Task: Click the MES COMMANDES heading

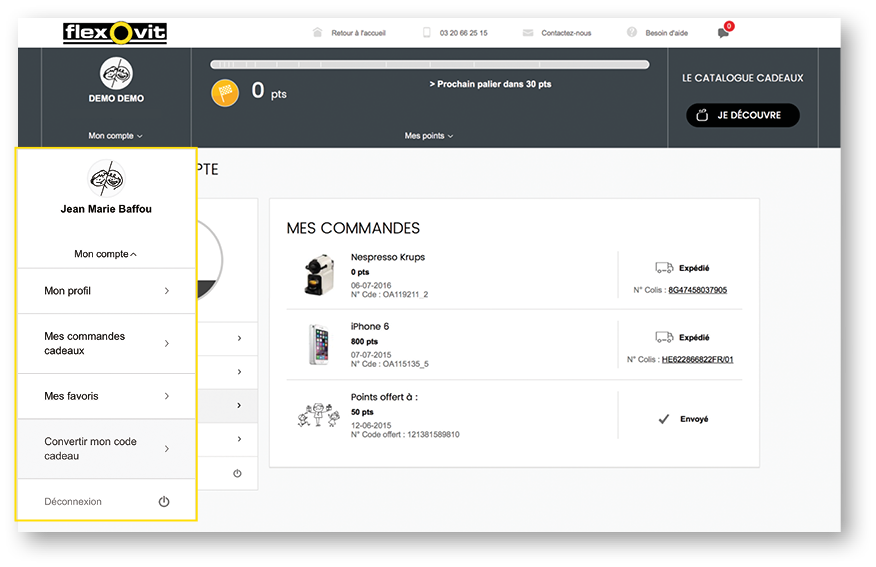Action: click(353, 228)
